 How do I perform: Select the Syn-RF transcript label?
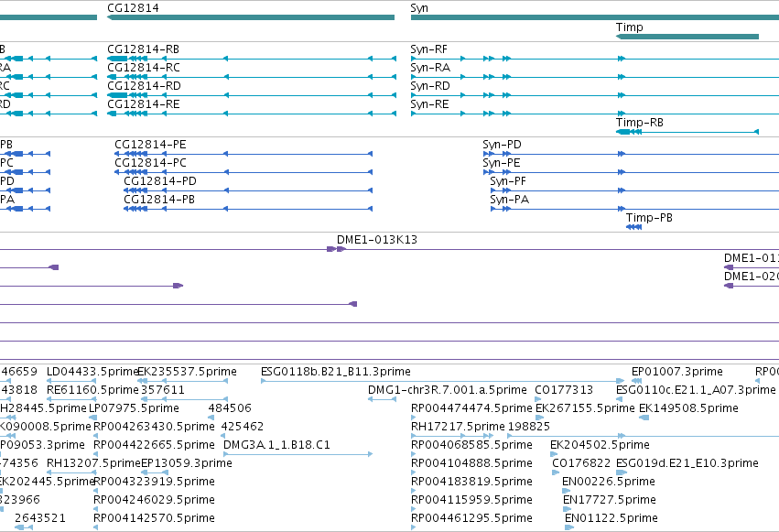pyautogui.click(x=428, y=49)
